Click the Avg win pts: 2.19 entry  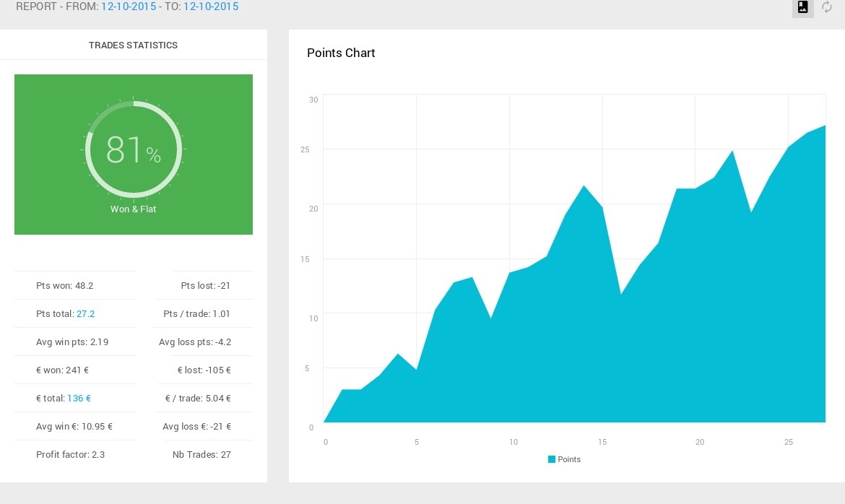click(72, 342)
